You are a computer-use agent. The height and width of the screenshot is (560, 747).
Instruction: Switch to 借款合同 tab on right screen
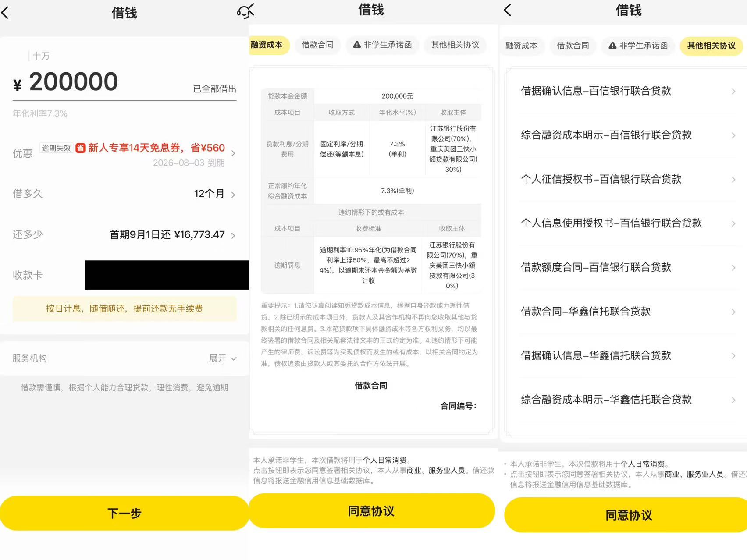[573, 46]
